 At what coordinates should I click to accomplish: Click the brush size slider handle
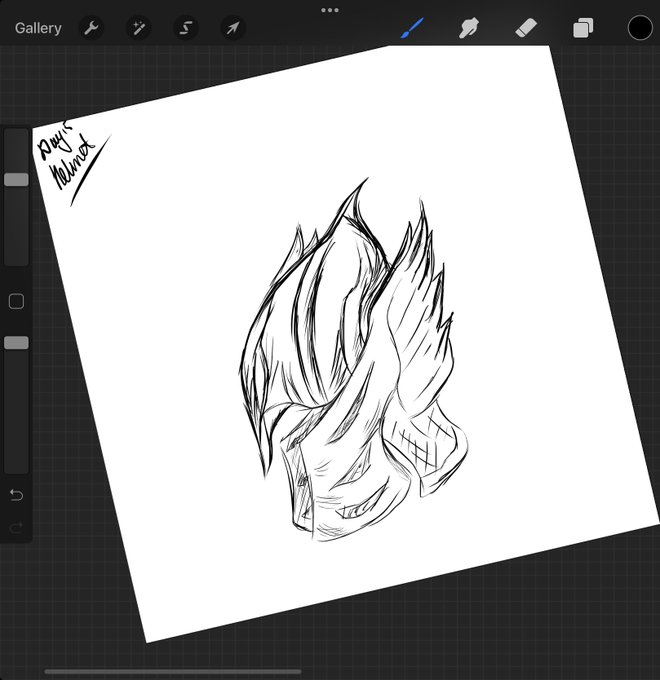coord(16,180)
